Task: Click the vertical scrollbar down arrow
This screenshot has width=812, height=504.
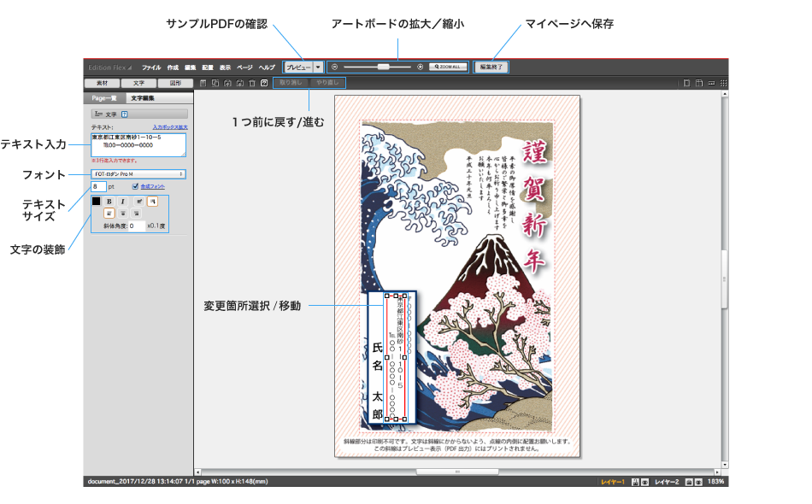Action: 725,465
